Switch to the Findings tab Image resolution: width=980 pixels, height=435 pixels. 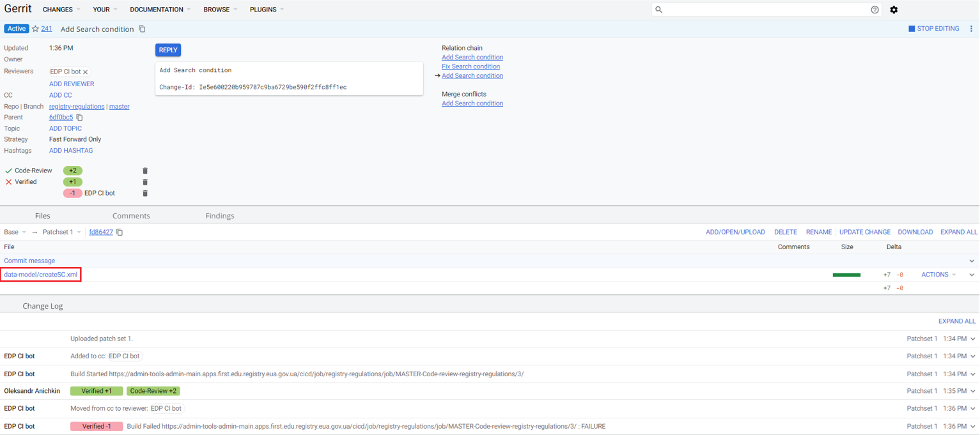220,216
